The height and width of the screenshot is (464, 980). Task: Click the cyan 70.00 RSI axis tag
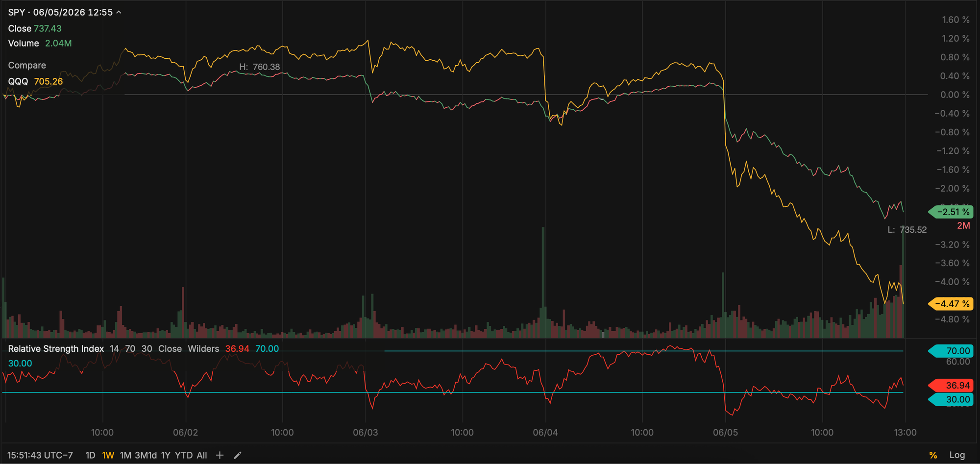pyautogui.click(x=951, y=351)
